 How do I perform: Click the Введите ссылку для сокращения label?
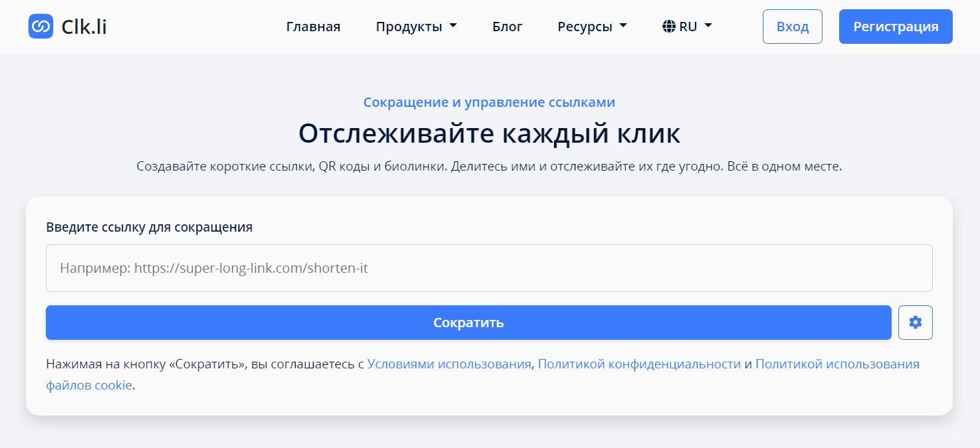coord(149,227)
